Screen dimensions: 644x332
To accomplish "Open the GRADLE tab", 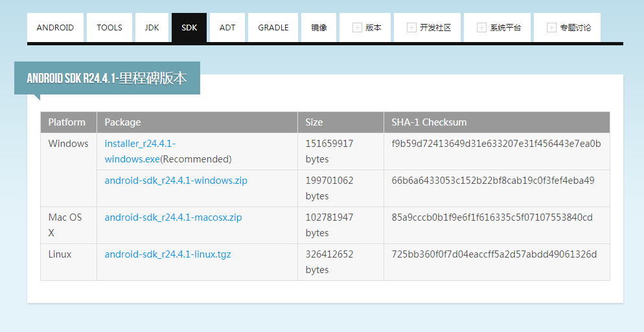I will click(273, 27).
